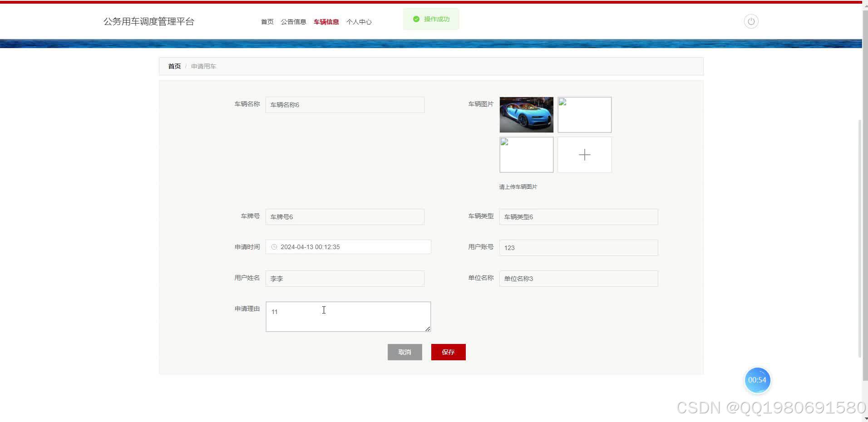
Task: Click the plus icon to upload a vehicle image
Action: pos(584,155)
